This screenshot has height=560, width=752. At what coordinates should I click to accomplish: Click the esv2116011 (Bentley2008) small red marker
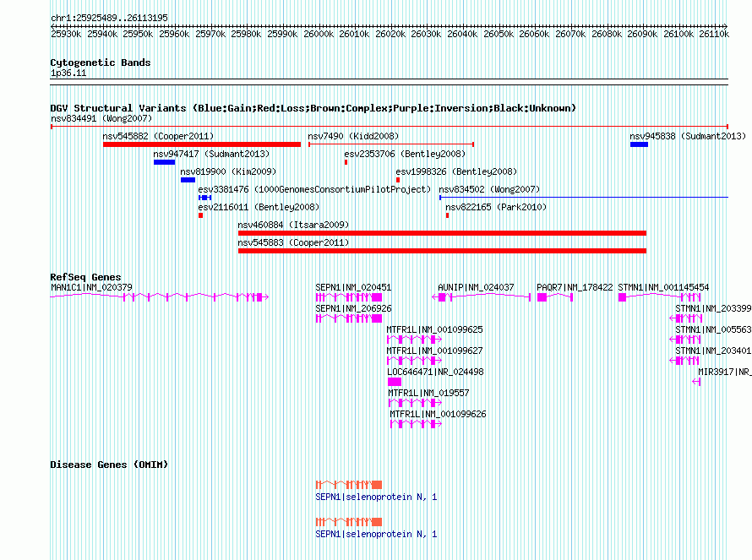point(200,215)
